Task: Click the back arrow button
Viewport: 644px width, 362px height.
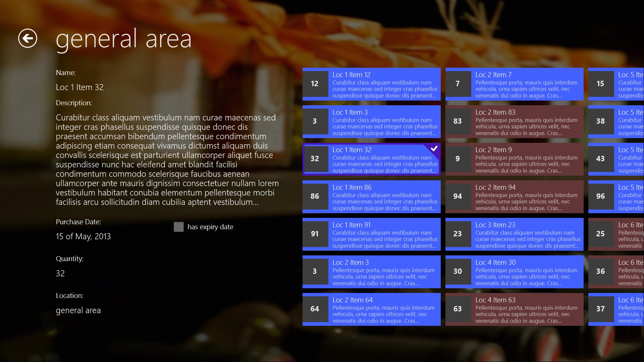Action: 28,38
